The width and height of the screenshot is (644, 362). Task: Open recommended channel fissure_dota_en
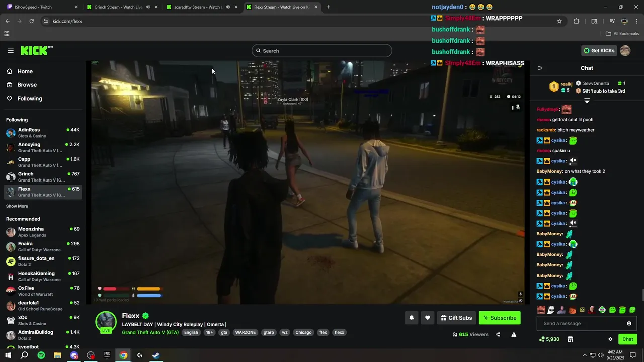tap(43, 261)
